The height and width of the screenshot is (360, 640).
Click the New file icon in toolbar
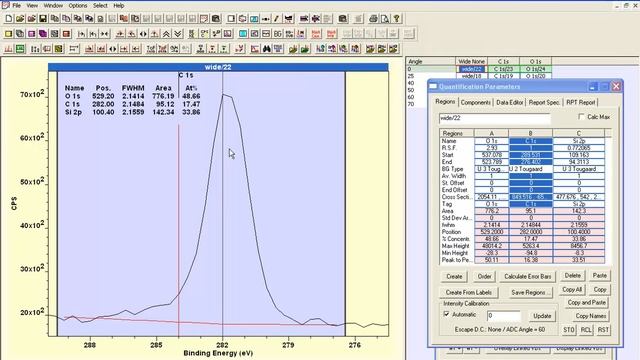9,19
